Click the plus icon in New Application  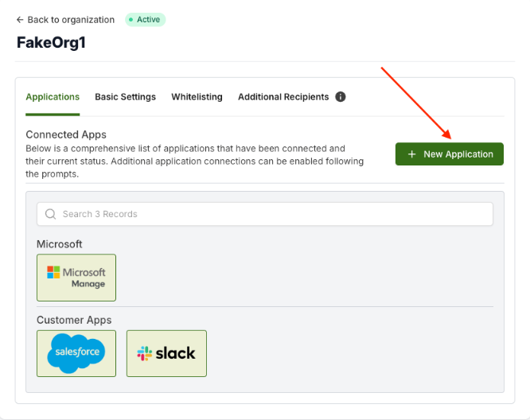(x=412, y=154)
